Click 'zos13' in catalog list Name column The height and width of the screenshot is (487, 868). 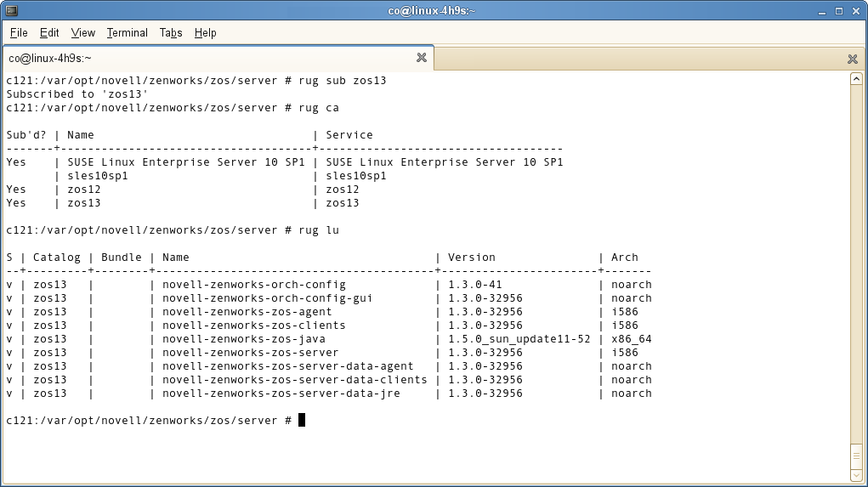pos(84,202)
